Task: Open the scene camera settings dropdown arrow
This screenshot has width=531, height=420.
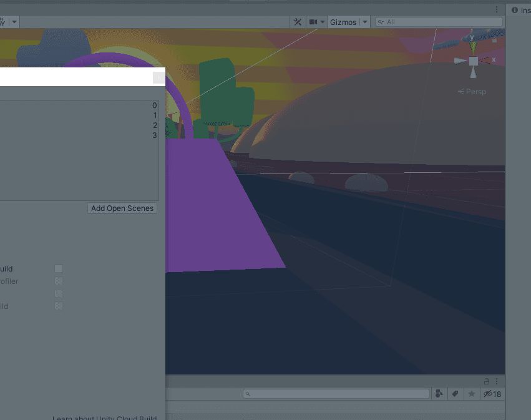Action: (x=323, y=22)
